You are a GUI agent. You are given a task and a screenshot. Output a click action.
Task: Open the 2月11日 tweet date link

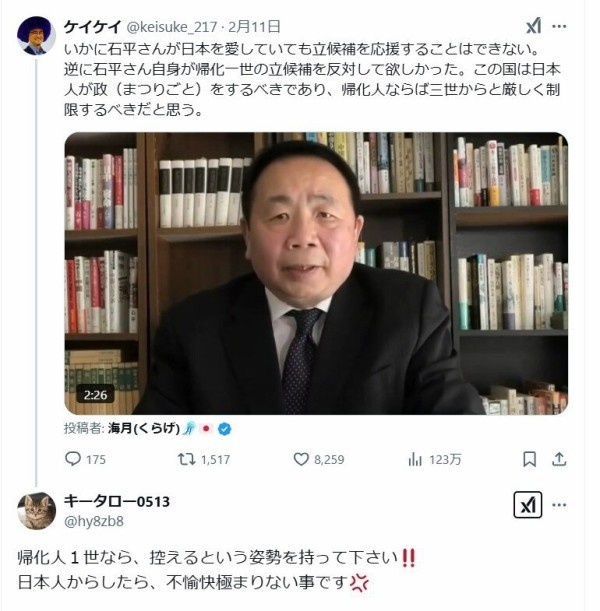pyautogui.click(x=254, y=27)
